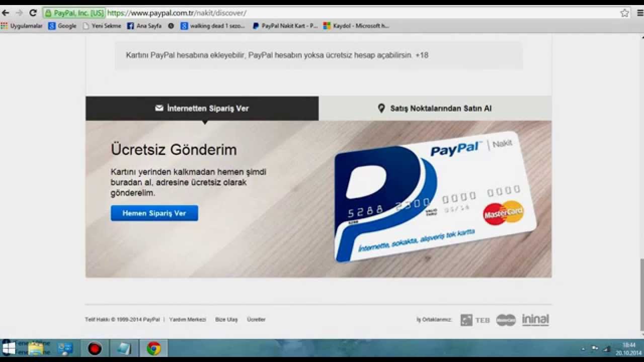This screenshot has width=644, height=362.
Task: Open the Chrome taskbar icon
Action: [x=154, y=348]
